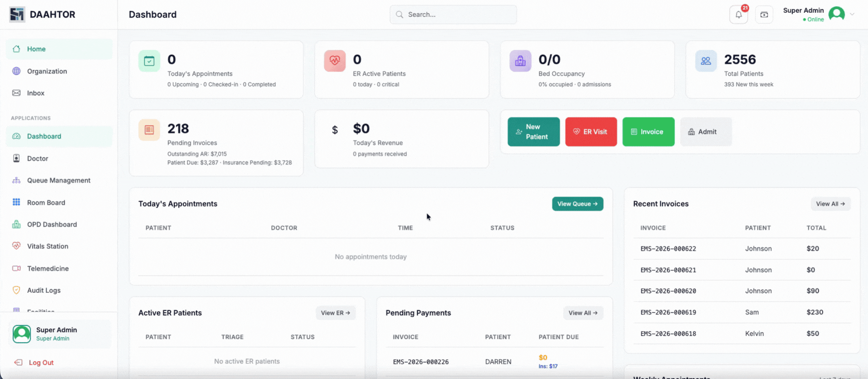Click invoice EMS-2026-000621
The height and width of the screenshot is (379, 868).
(x=668, y=270)
